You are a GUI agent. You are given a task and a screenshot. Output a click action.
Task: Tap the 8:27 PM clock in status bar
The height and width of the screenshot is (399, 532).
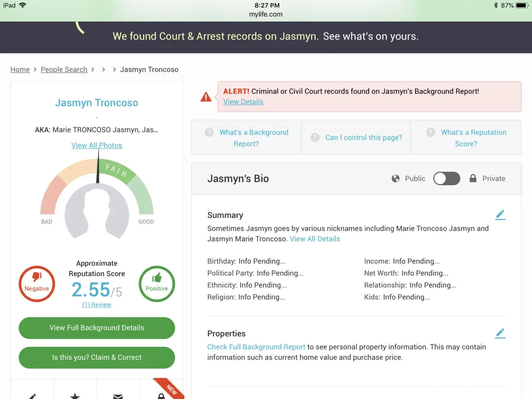(x=267, y=5)
